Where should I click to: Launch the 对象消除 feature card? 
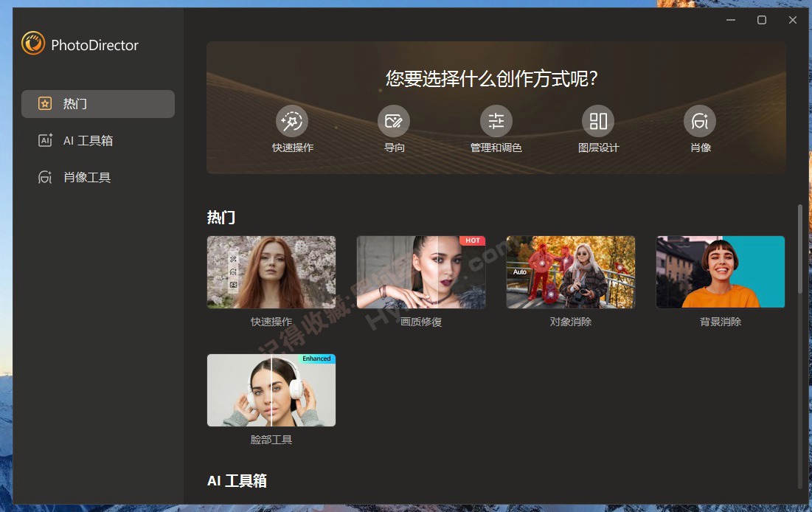click(x=570, y=271)
